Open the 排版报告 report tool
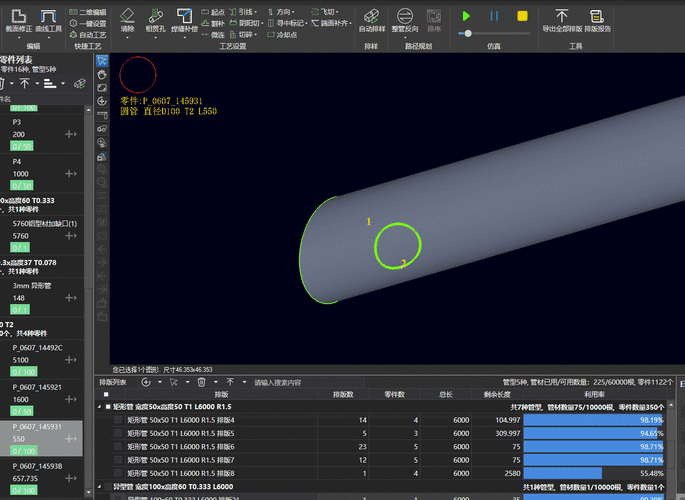The image size is (685, 500). [x=597, y=17]
